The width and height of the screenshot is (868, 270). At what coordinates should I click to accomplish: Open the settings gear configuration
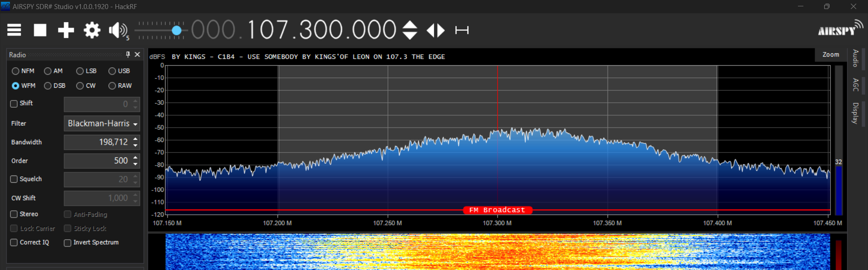click(x=92, y=30)
